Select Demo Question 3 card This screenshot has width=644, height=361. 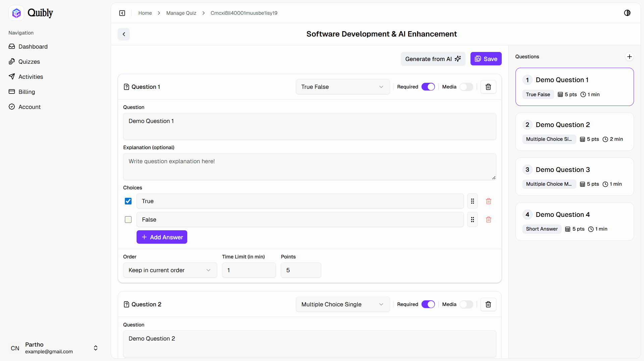(x=574, y=177)
